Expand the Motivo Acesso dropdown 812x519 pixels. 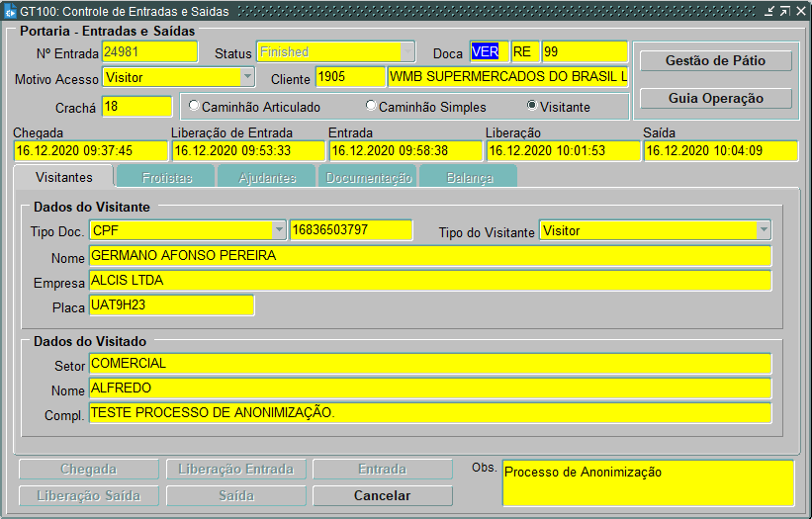click(247, 77)
